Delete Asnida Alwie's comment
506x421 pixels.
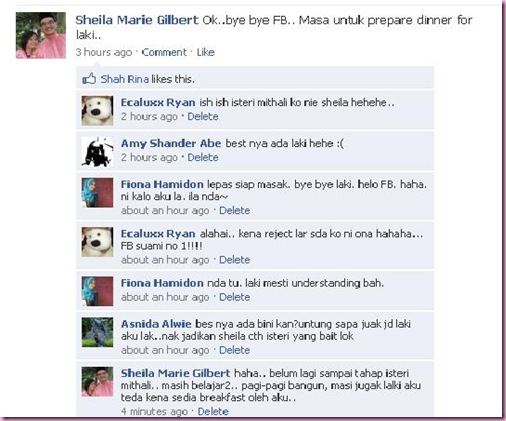click(234, 350)
